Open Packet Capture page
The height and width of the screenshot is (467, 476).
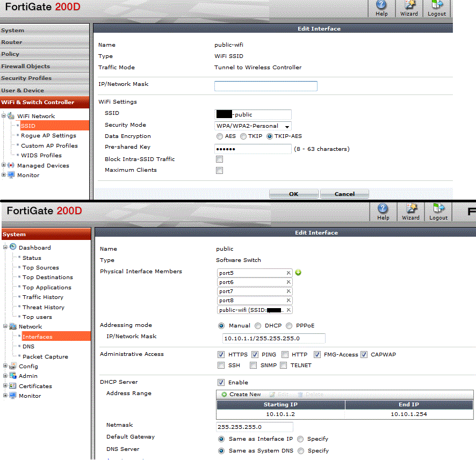tap(45, 356)
